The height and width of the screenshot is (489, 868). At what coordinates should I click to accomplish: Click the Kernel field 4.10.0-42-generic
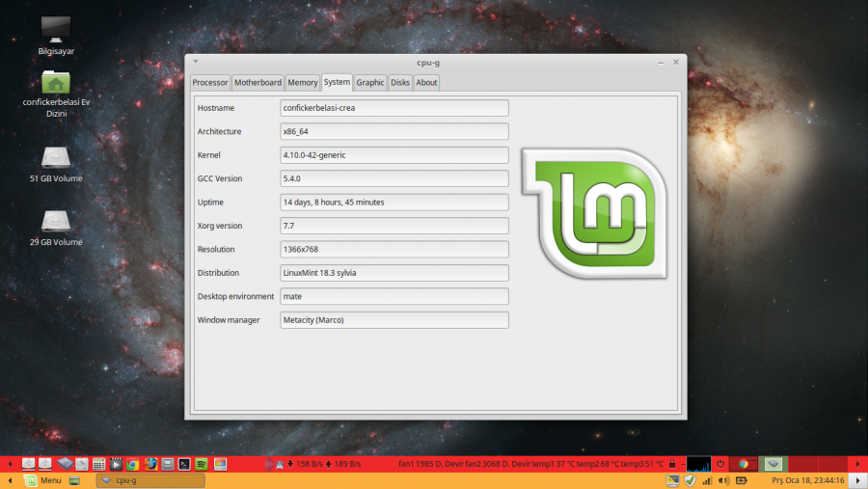tap(394, 155)
